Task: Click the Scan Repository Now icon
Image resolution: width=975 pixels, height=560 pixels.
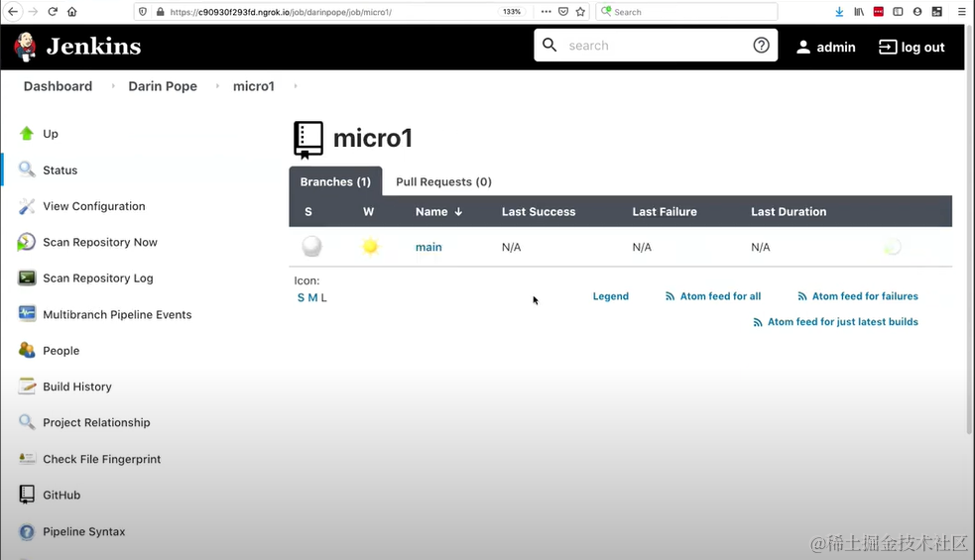Action: click(x=27, y=242)
